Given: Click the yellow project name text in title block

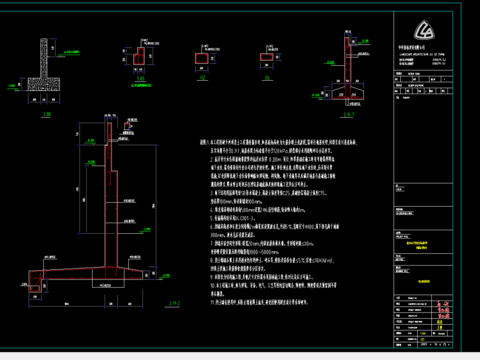Looking at the screenshot, I should (417, 245).
